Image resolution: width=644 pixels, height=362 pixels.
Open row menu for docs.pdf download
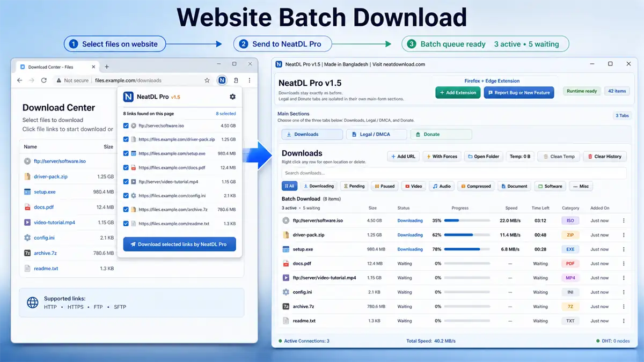pos(624,264)
